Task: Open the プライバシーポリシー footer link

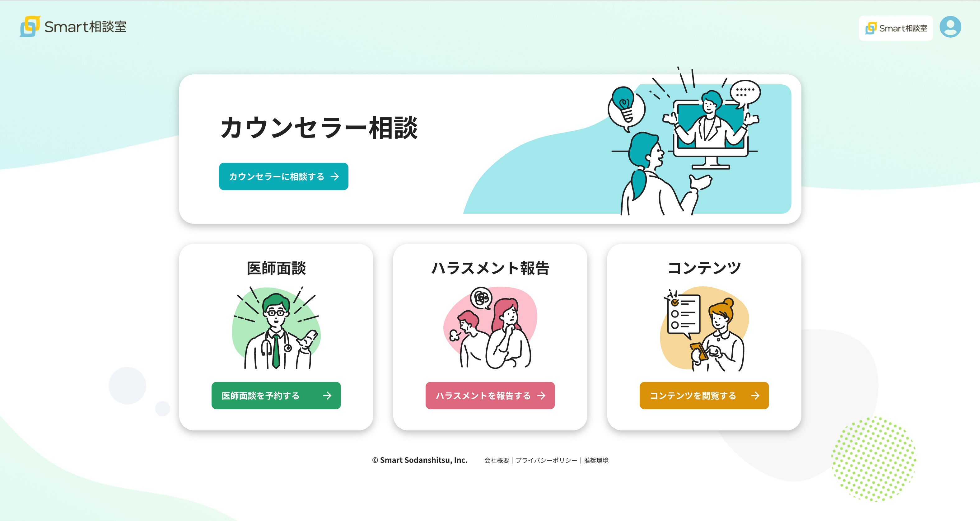Action: (x=546, y=461)
